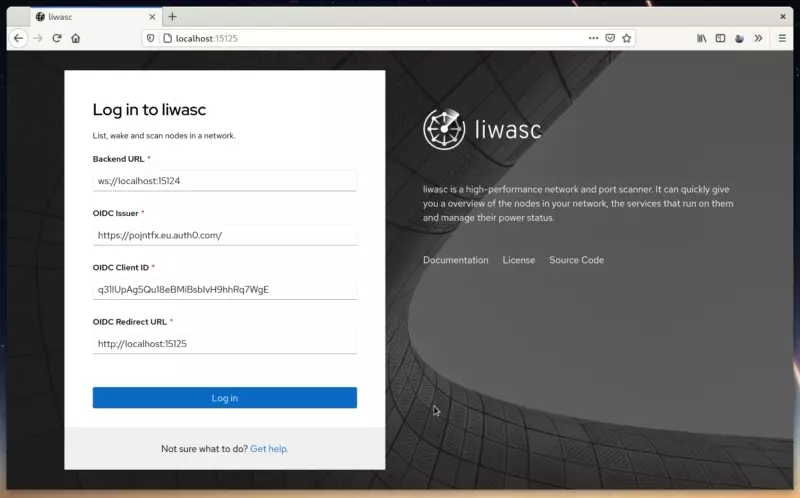Open the browser home page
This screenshot has height=498, width=800.
click(x=76, y=38)
